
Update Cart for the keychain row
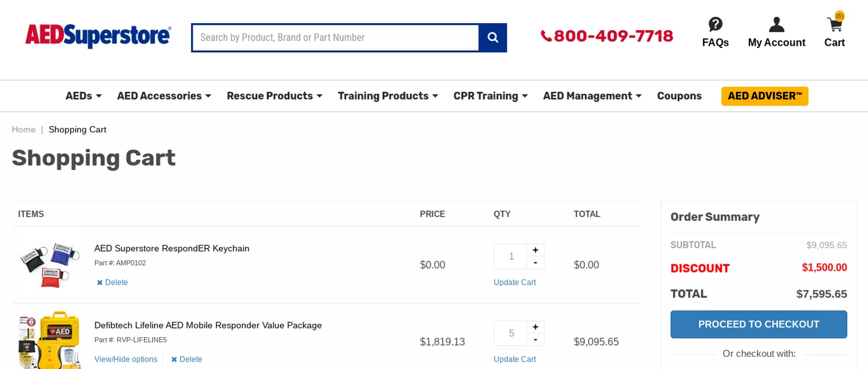(514, 282)
